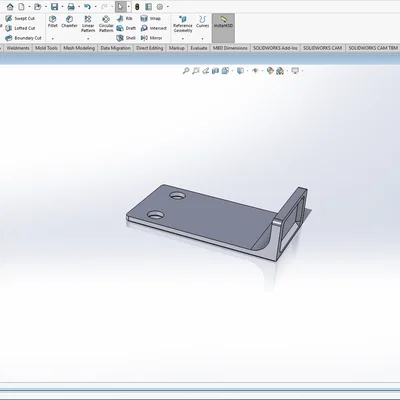Expand the Linear Pattern dropdown arrow
400x400 pixels.
click(x=88, y=39)
